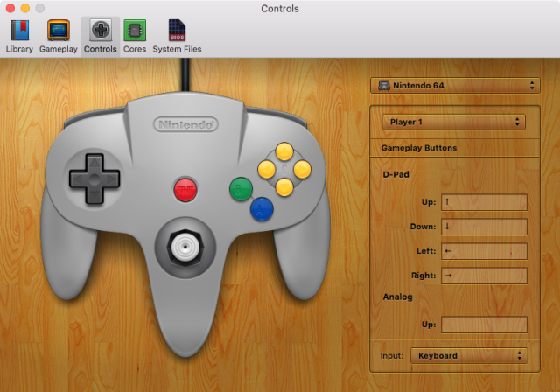This screenshot has height=392, width=560.
Task: Click the D-Pad Down key field
Action: (484, 227)
